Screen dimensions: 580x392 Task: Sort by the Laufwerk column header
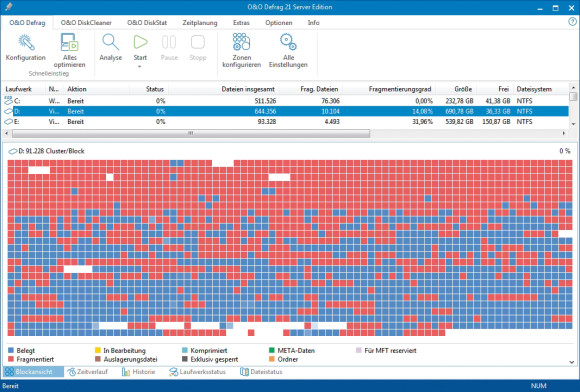(18, 89)
